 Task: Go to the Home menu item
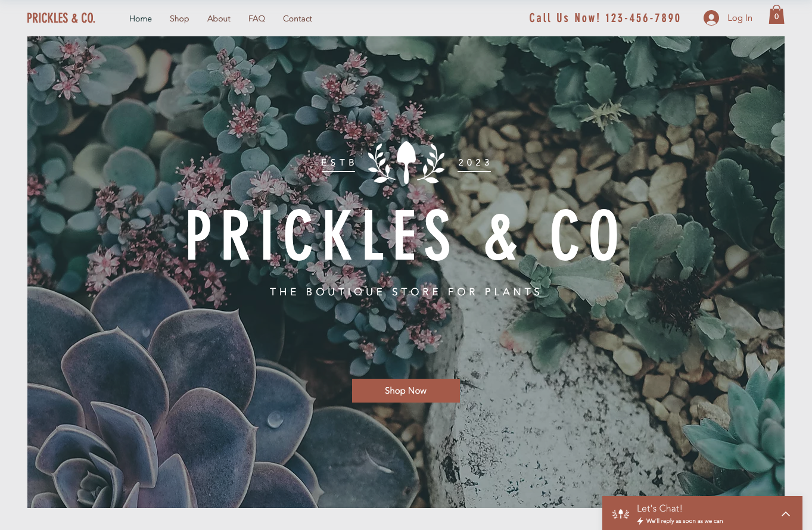[x=141, y=18]
